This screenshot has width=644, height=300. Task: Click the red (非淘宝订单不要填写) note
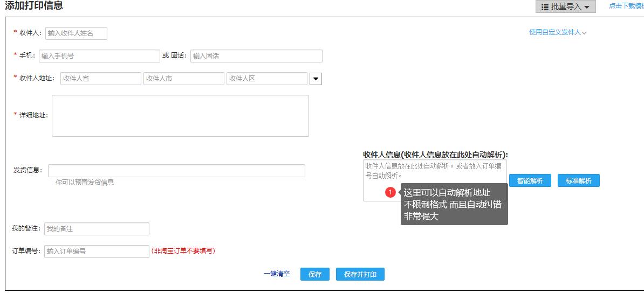183,251
